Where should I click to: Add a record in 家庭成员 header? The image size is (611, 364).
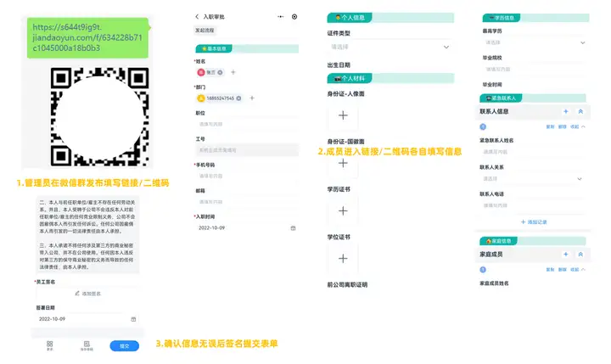pyautogui.click(x=566, y=254)
